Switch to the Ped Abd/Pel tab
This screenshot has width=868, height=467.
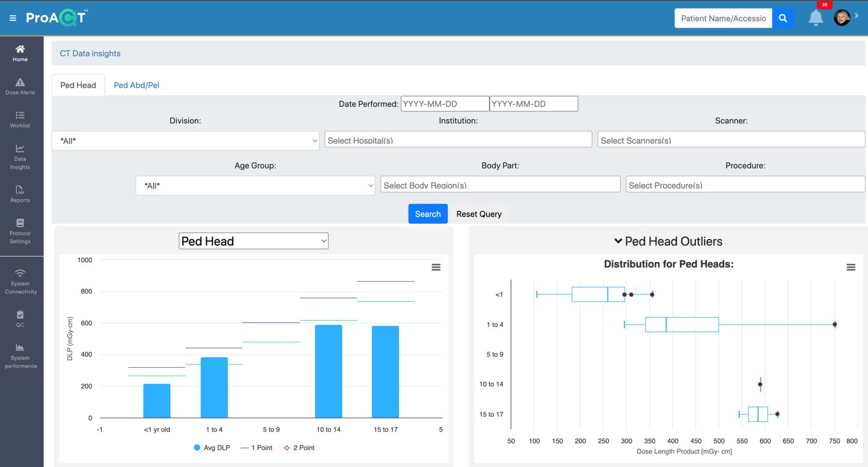(136, 85)
